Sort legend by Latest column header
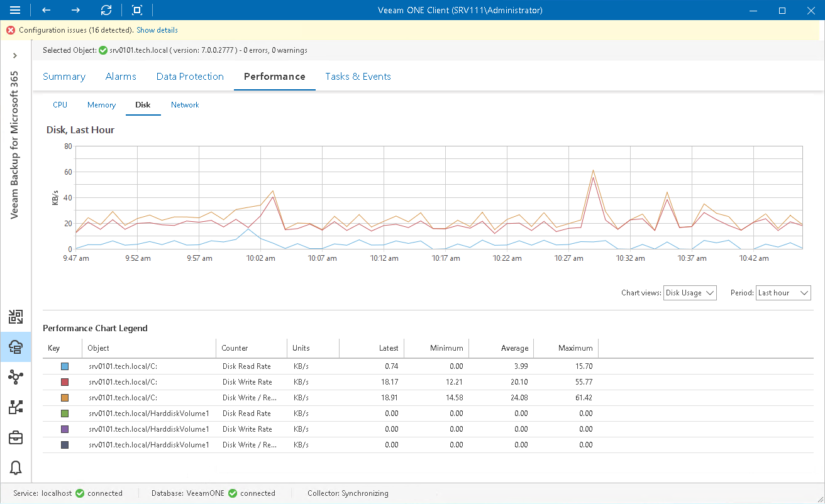 coord(372,348)
